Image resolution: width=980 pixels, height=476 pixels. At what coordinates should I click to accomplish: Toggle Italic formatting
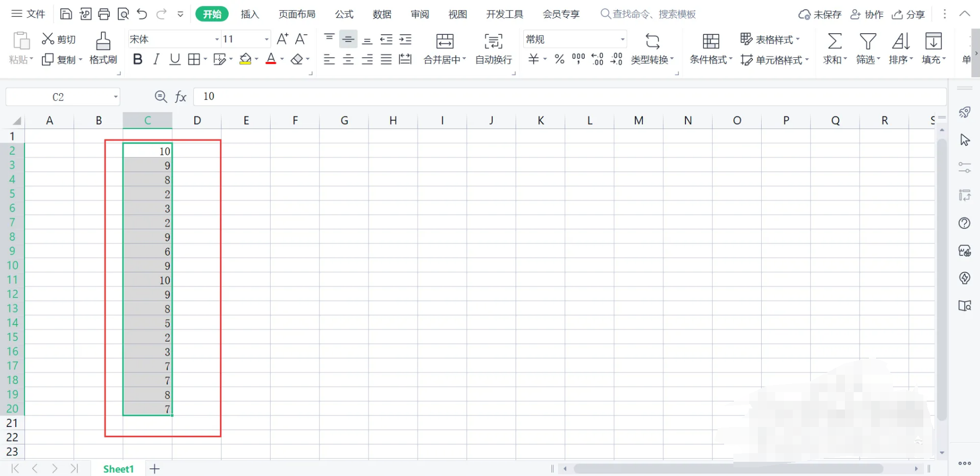[156, 59]
